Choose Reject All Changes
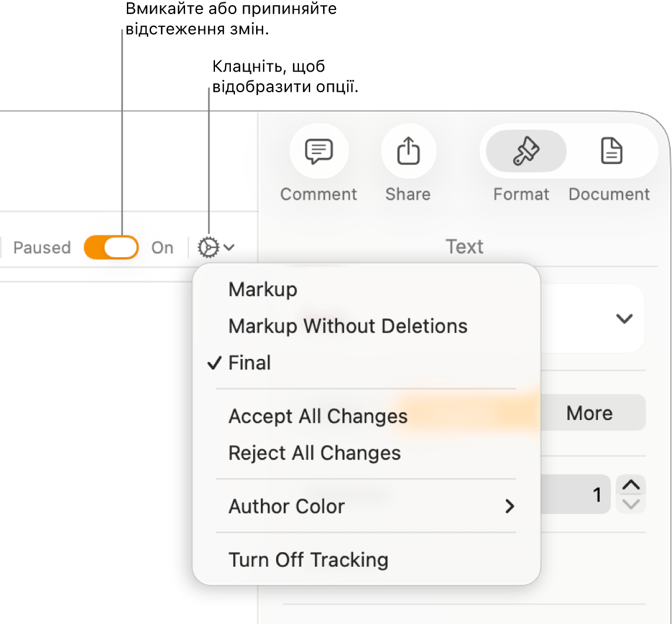 (x=314, y=453)
